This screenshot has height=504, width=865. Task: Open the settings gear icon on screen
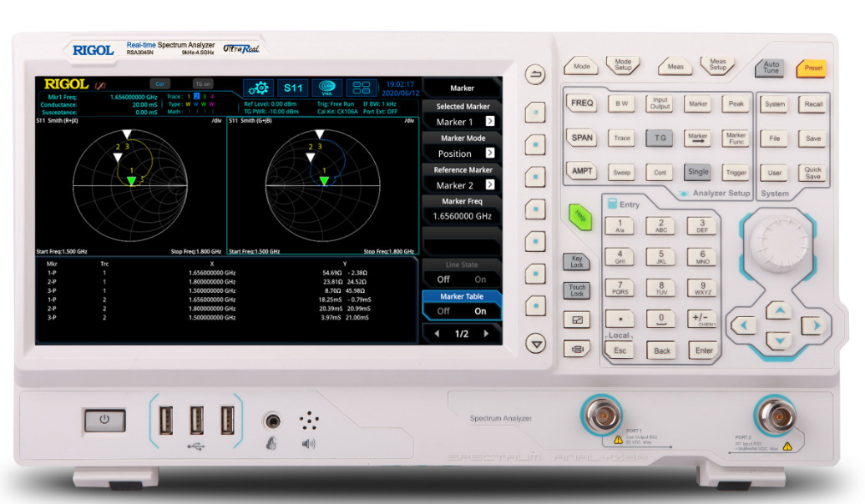[x=258, y=88]
